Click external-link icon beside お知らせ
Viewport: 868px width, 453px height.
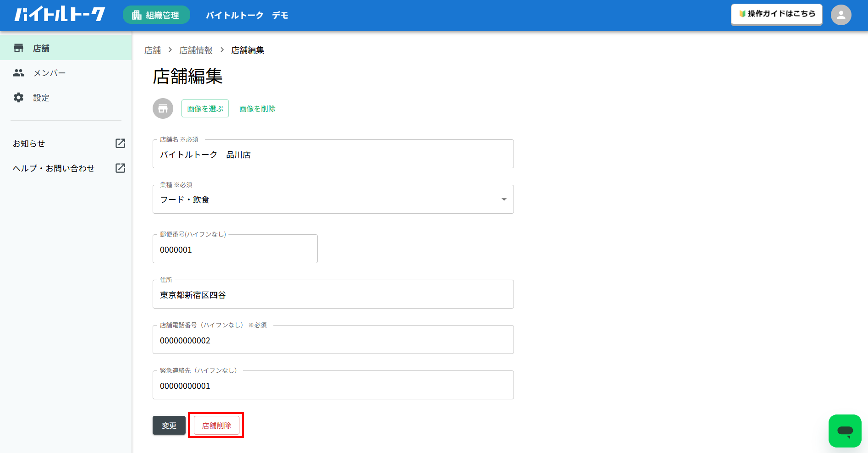120,143
